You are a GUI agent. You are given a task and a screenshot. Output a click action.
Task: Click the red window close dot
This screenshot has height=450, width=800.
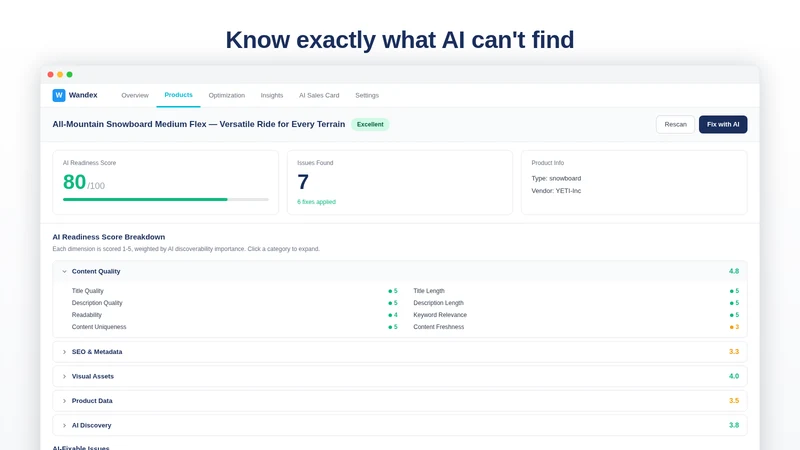(x=51, y=74)
